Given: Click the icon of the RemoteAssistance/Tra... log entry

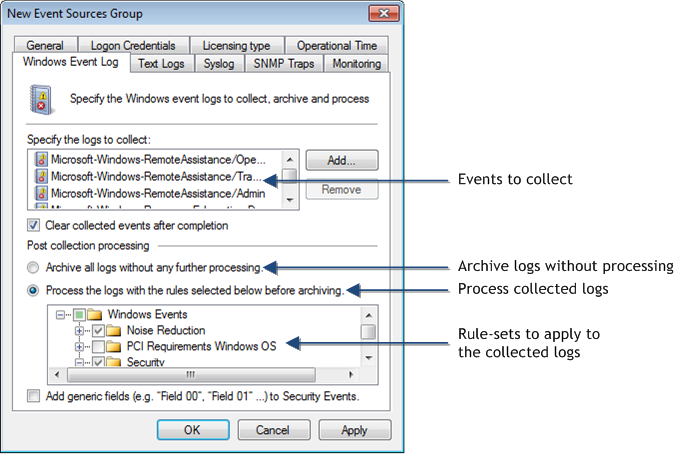Looking at the screenshot, I should click(x=41, y=176).
